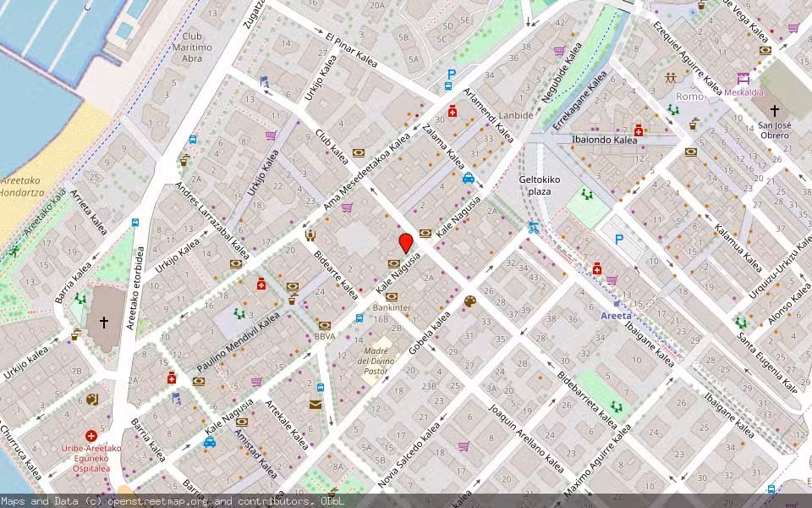Select playground icon near Bidebarrieta kalea park
Viewport: 812px width, 508px height.
click(x=617, y=407)
